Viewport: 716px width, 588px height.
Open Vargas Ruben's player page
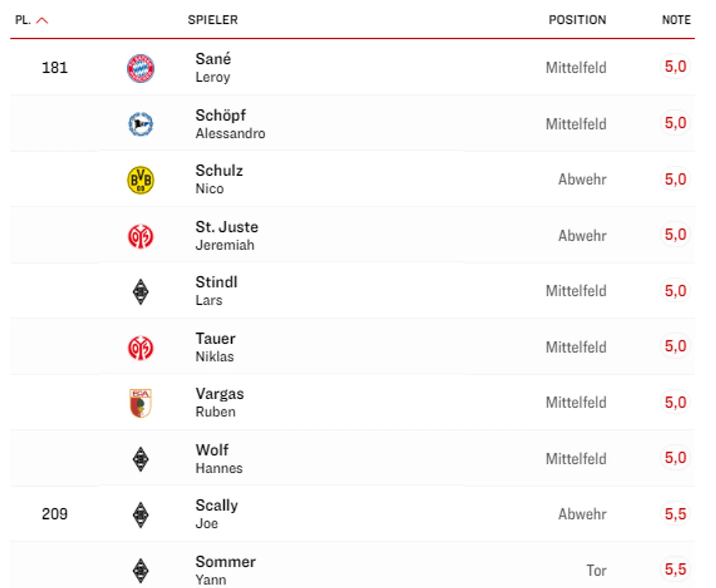click(x=220, y=403)
